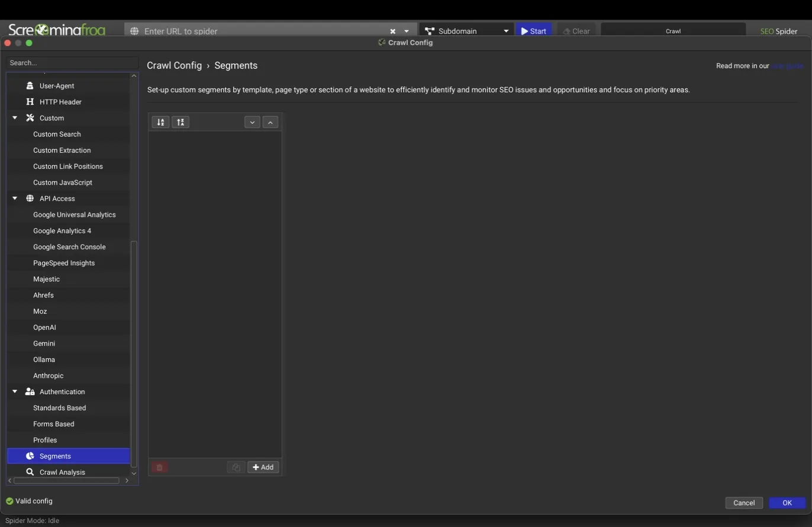Collapse the Authentication tree section
This screenshot has height=527, width=812.
click(x=15, y=392)
